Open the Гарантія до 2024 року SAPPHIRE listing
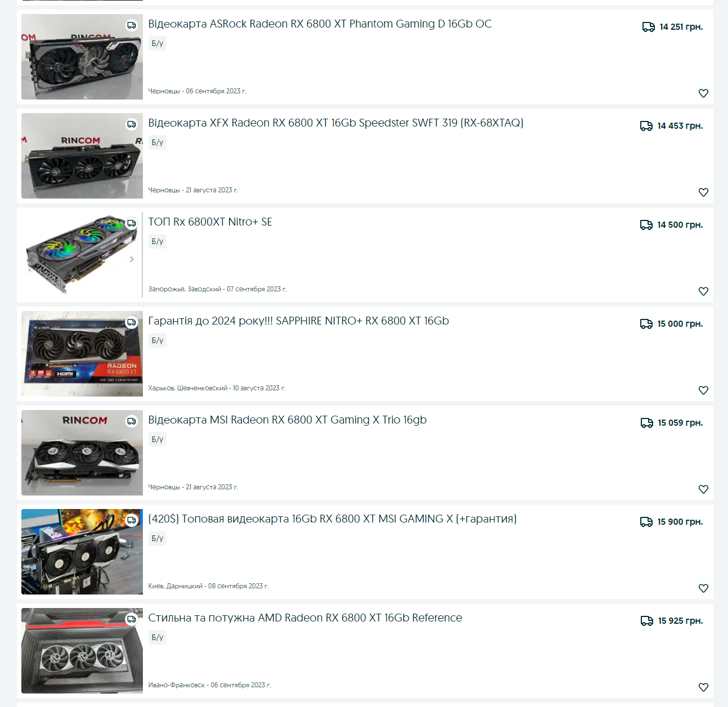 click(298, 321)
